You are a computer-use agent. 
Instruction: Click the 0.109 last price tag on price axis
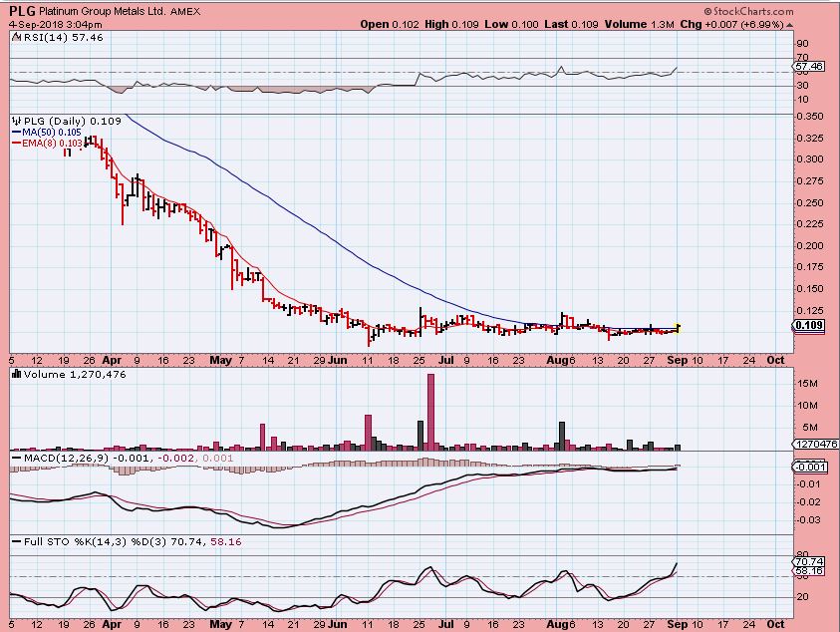point(809,325)
